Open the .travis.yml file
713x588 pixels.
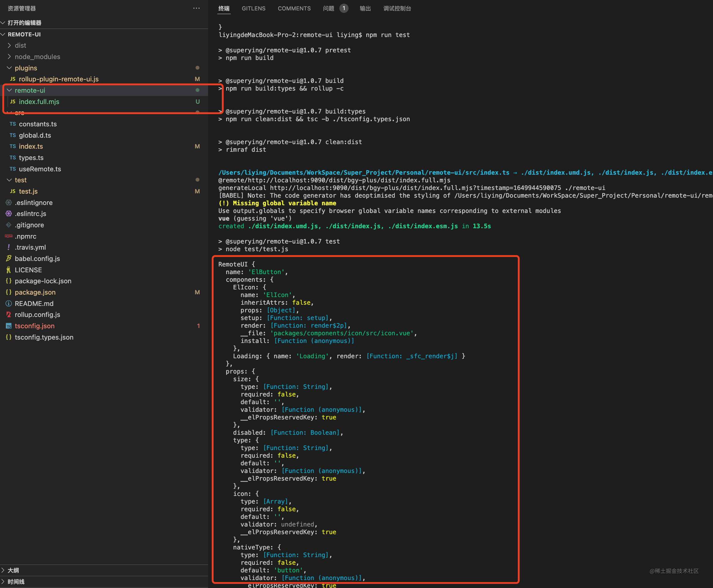pos(30,247)
